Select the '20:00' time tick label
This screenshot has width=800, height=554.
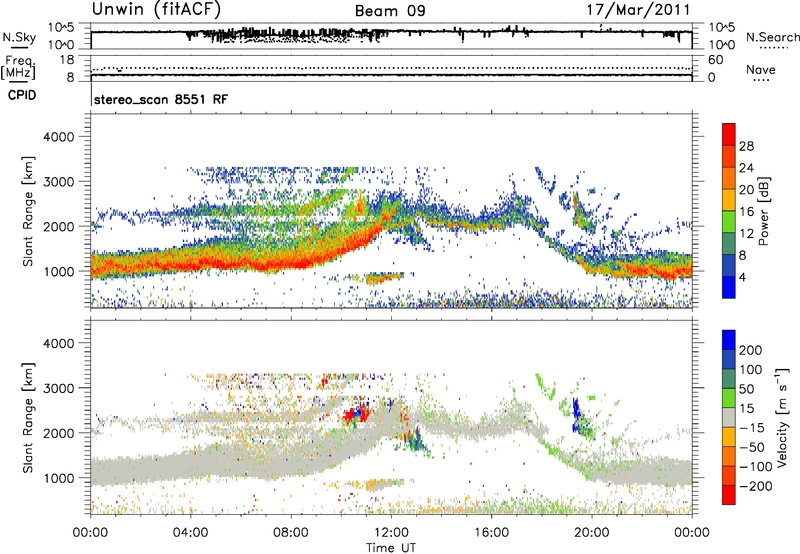[592, 533]
